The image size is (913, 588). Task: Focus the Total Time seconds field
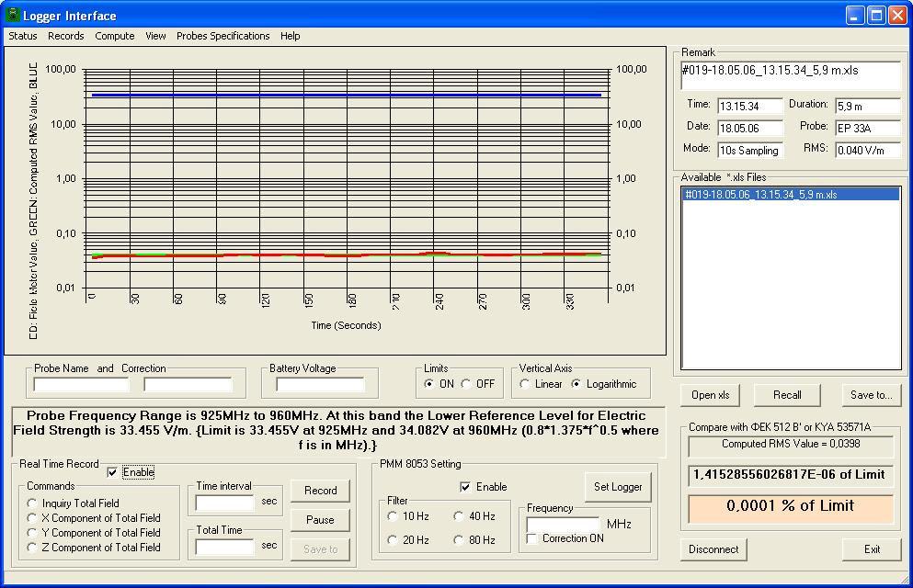point(224,547)
